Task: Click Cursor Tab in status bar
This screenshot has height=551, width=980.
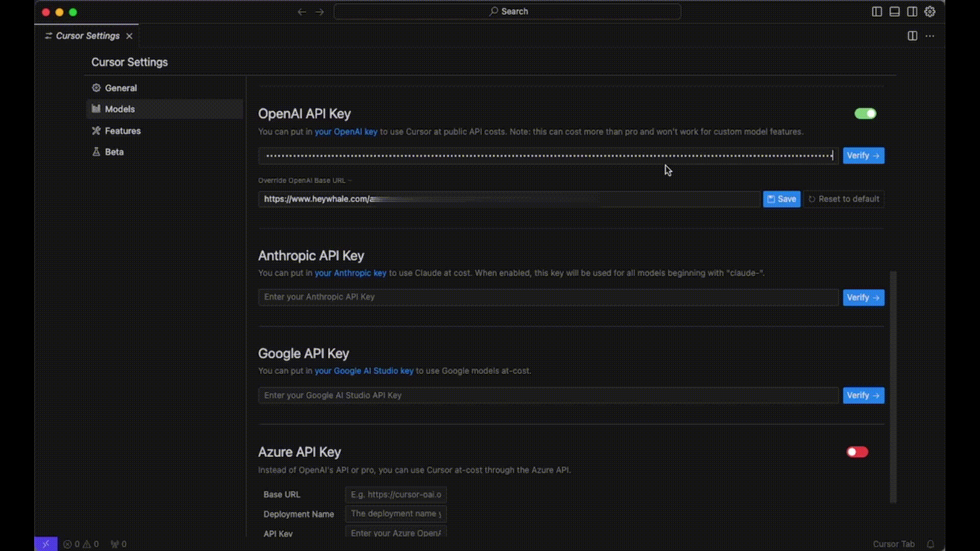Action: pyautogui.click(x=894, y=544)
